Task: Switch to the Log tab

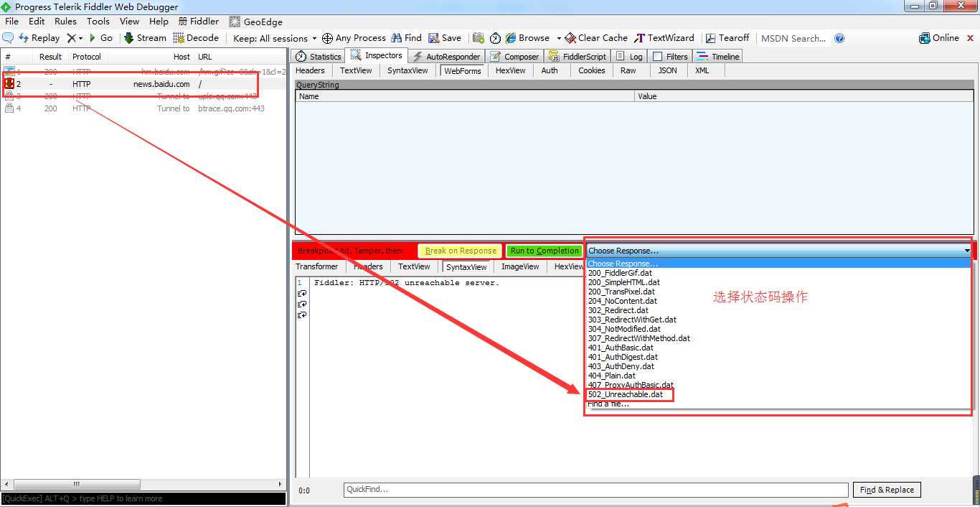Action: (629, 56)
